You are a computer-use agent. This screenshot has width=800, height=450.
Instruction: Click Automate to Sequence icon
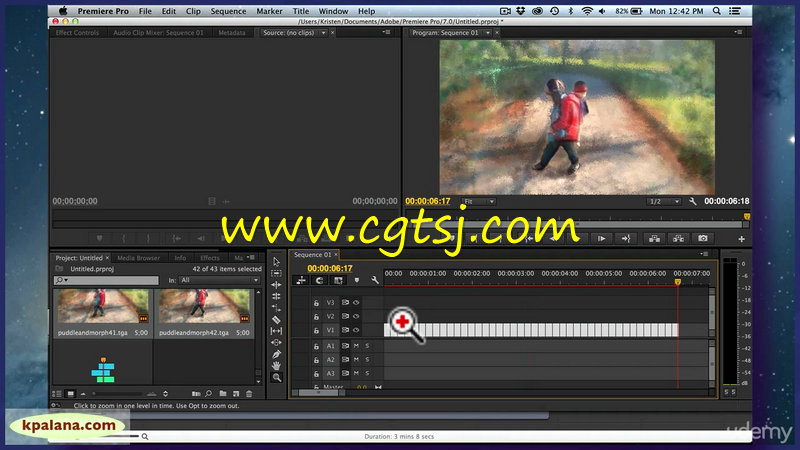point(196,394)
